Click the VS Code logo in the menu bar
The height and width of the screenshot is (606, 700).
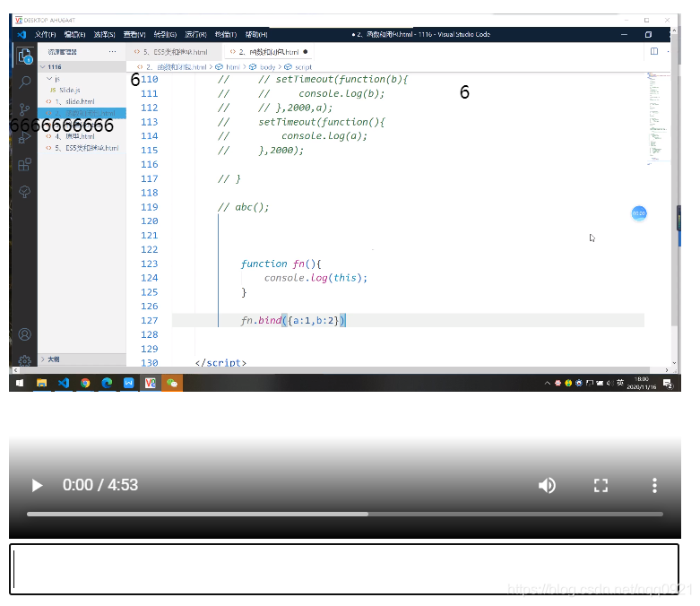tap(22, 34)
